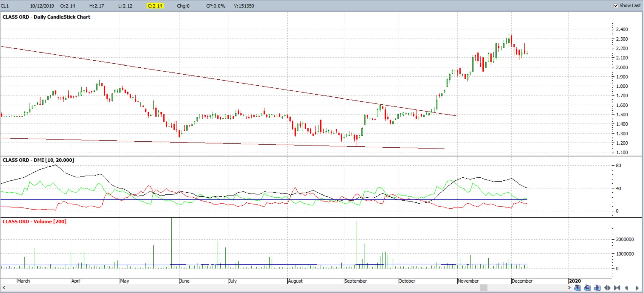
Task: Click the October label on time axis
Action: (407, 281)
